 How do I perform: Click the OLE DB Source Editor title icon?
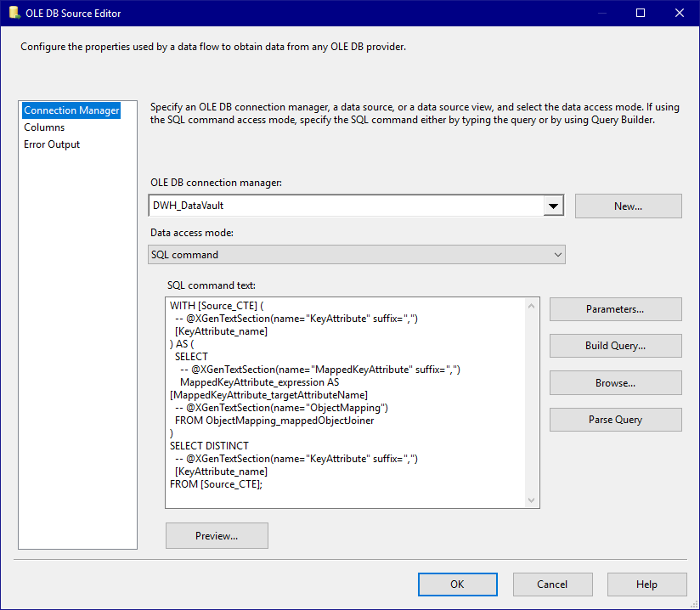pos(14,13)
